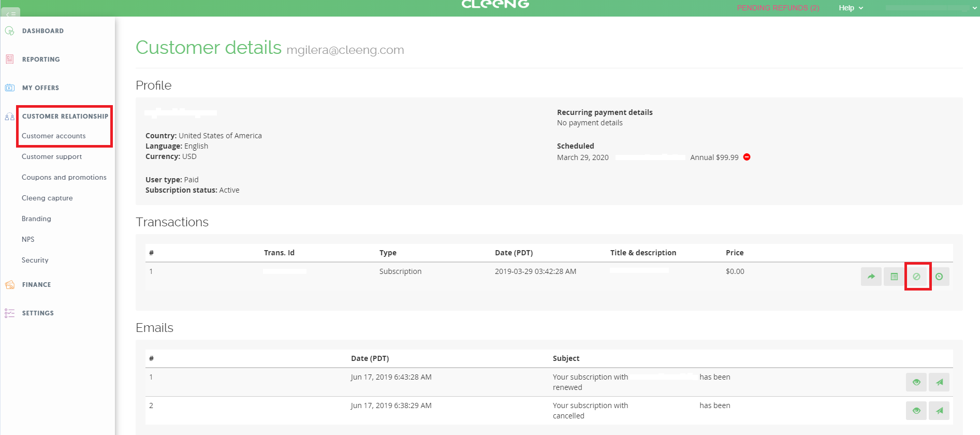980x435 pixels.
Task: Click the Reporting sidebar icon
Action: click(9, 59)
